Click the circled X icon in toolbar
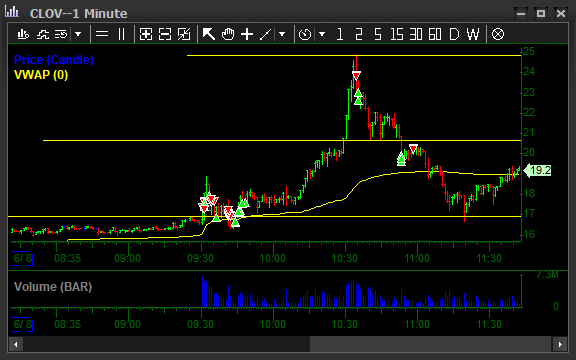576x360 pixels. pyautogui.click(x=498, y=34)
